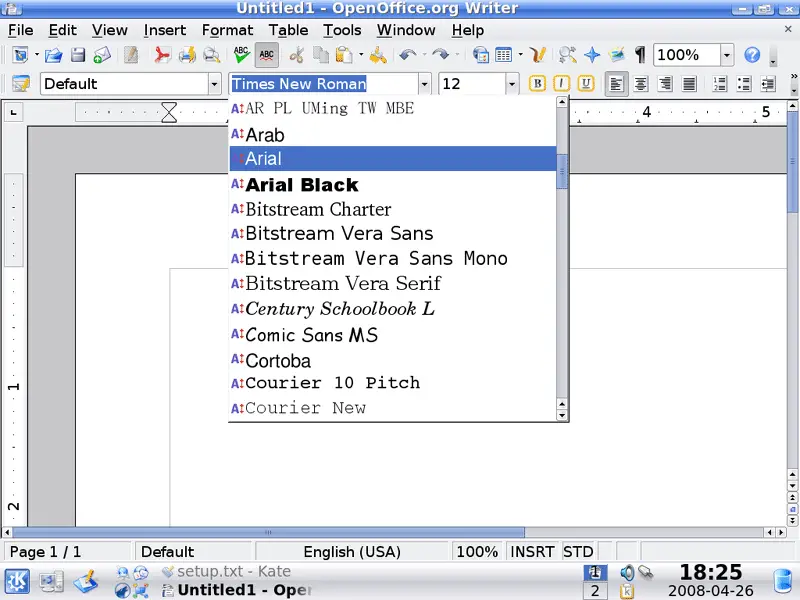Click the Document as E-mail icon
Viewport: 800px width, 600px height.
pos(102,55)
